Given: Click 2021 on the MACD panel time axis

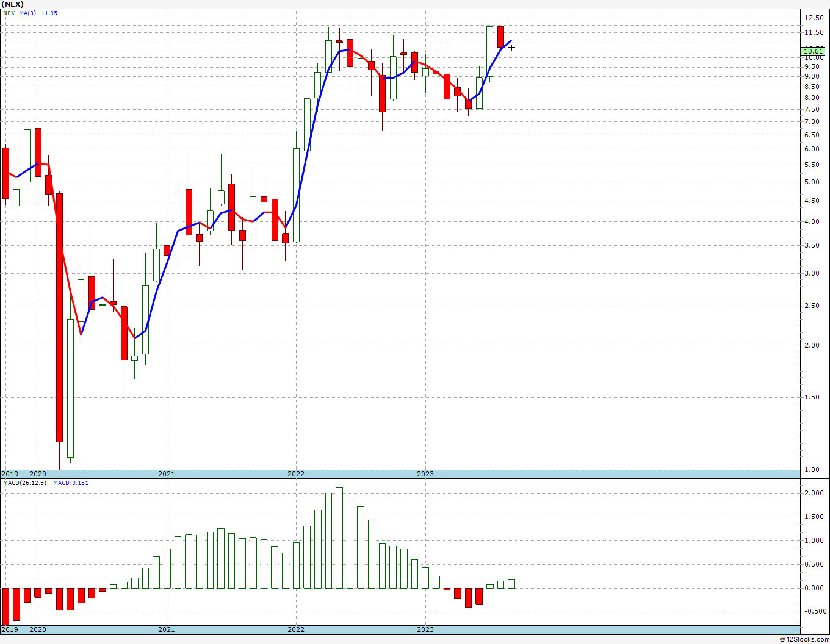Looking at the screenshot, I should [167, 630].
